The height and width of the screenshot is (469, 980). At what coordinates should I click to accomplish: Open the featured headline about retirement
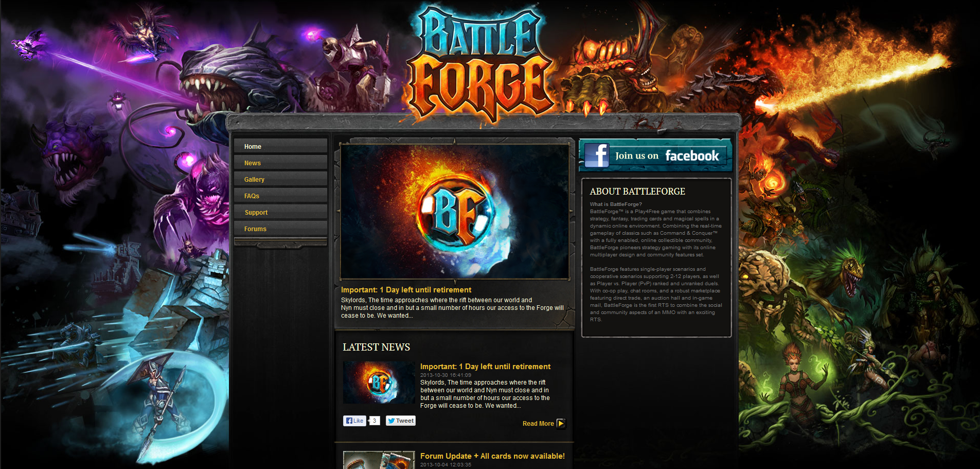tap(406, 290)
